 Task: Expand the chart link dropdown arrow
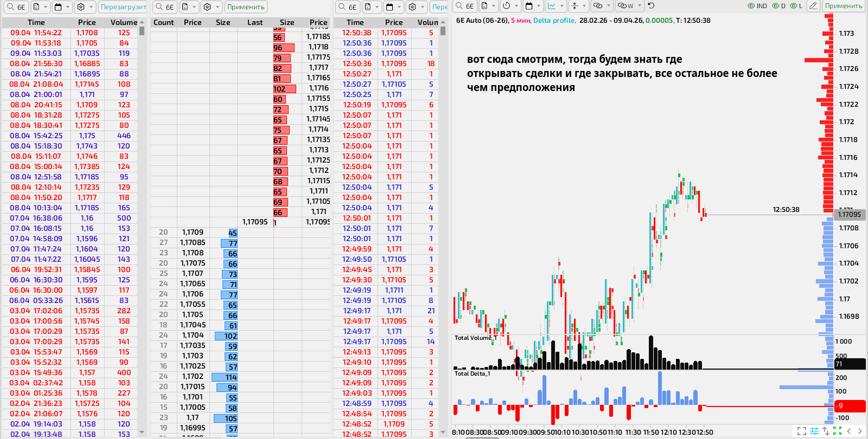[x=609, y=6]
